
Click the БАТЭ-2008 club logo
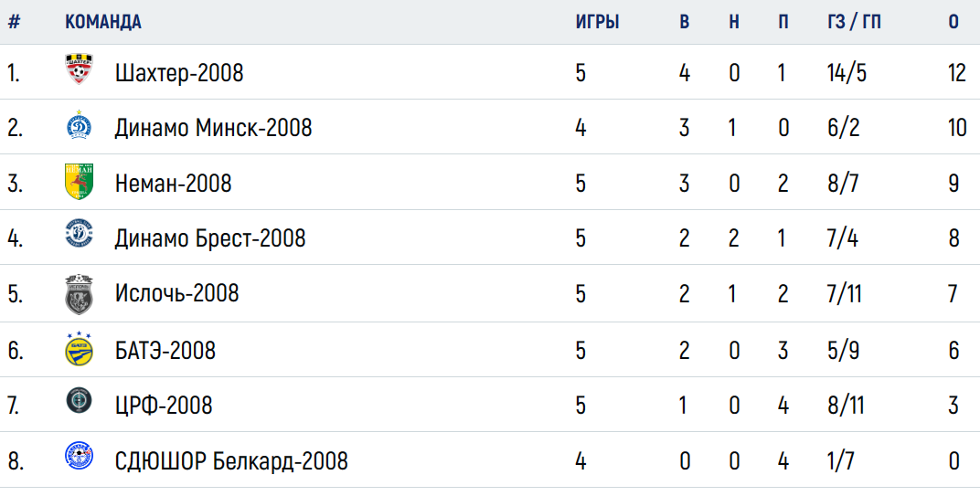coord(79,349)
